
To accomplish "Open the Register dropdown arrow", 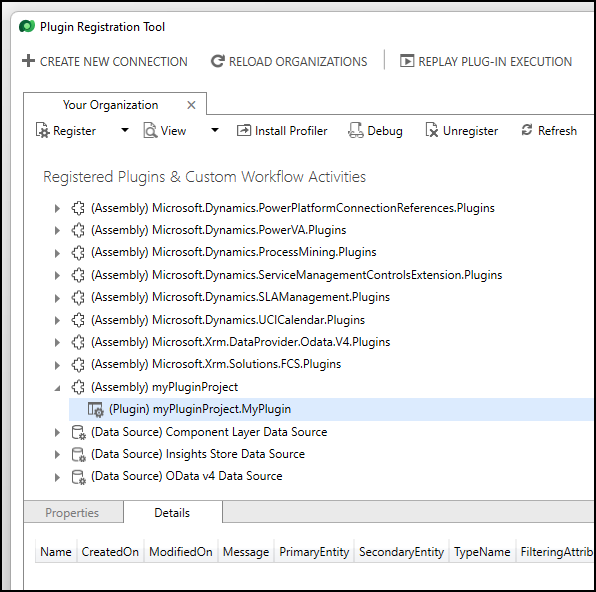I will tap(125, 130).
